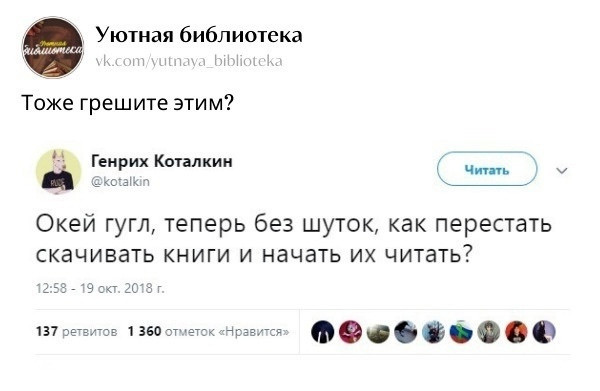This screenshot has width=600, height=391.
Task: Click the Уютная библиотека round logo
Action: 53,47
